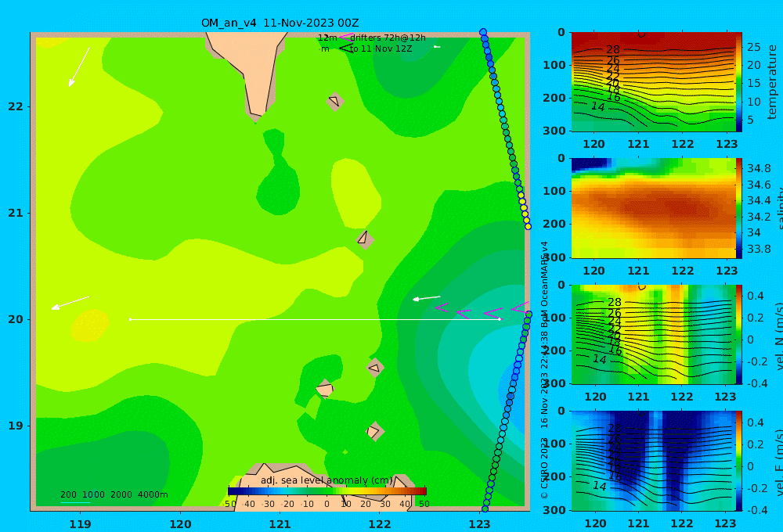Click the vel. E colorbar
The image size is (783, 532).
739,461
